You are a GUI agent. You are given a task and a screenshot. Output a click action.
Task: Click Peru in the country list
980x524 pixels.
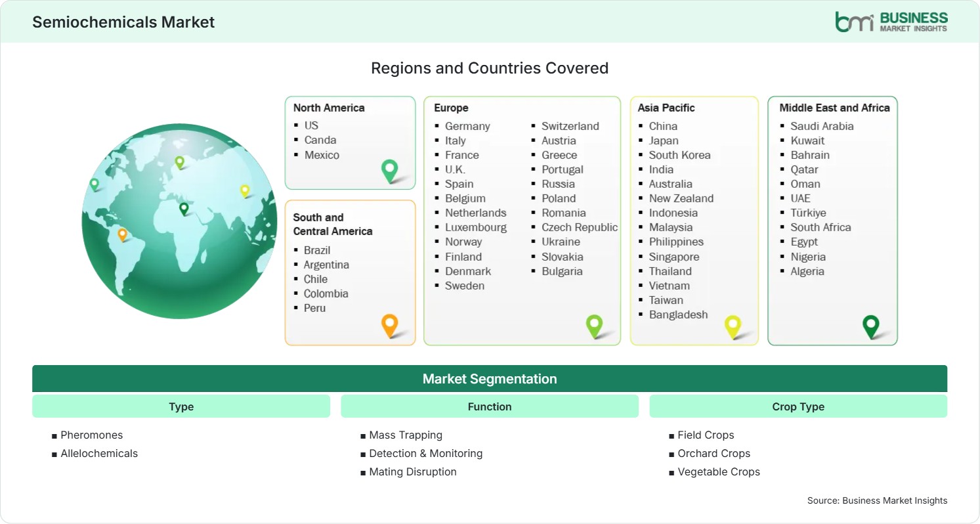click(314, 308)
